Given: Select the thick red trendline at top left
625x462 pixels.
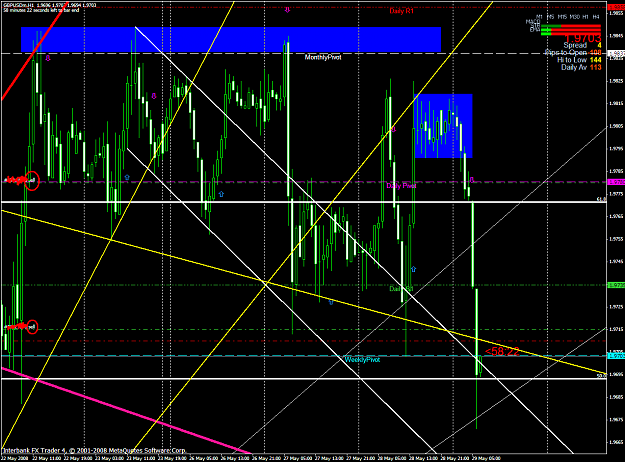Looking at the screenshot, I should click(x=34, y=52).
